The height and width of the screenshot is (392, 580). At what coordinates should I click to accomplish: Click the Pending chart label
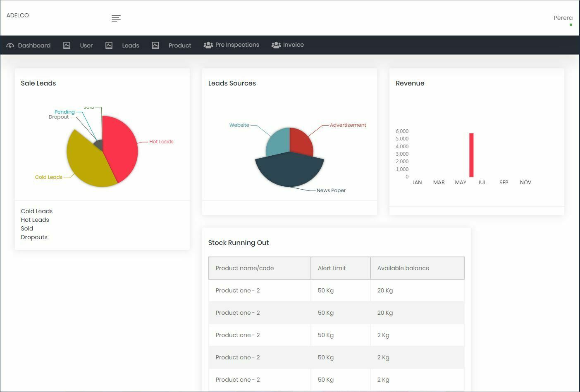click(64, 112)
